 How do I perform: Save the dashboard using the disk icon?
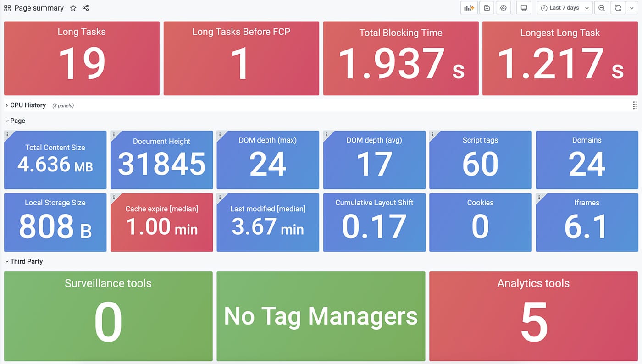point(487,8)
